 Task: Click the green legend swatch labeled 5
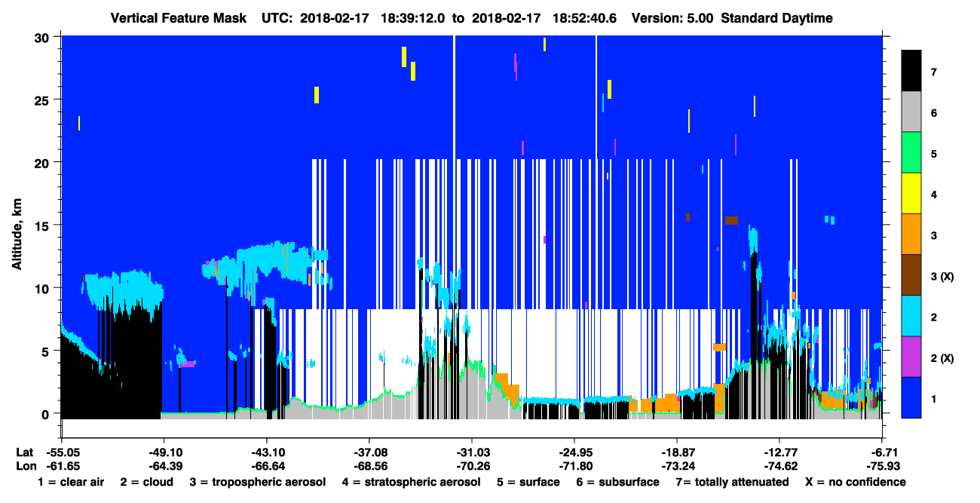point(911,153)
